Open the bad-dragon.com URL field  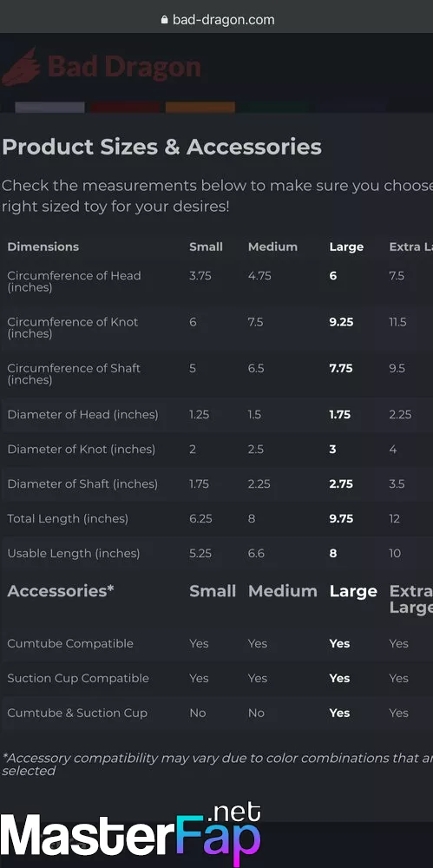pyautogui.click(x=218, y=20)
